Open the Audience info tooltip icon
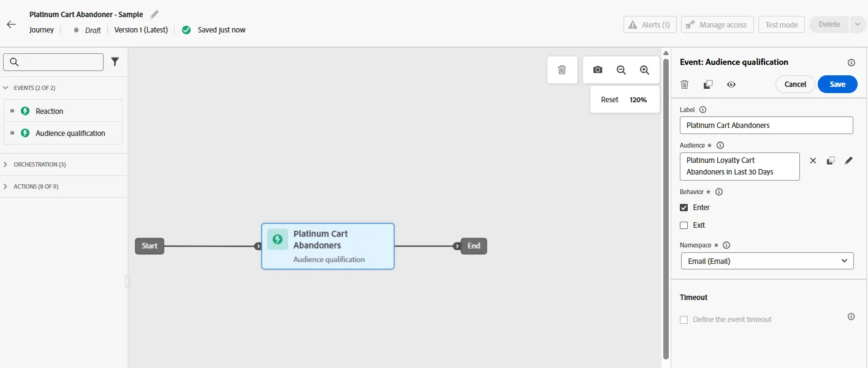The width and height of the screenshot is (868, 368). pyautogui.click(x=720, y=146)
